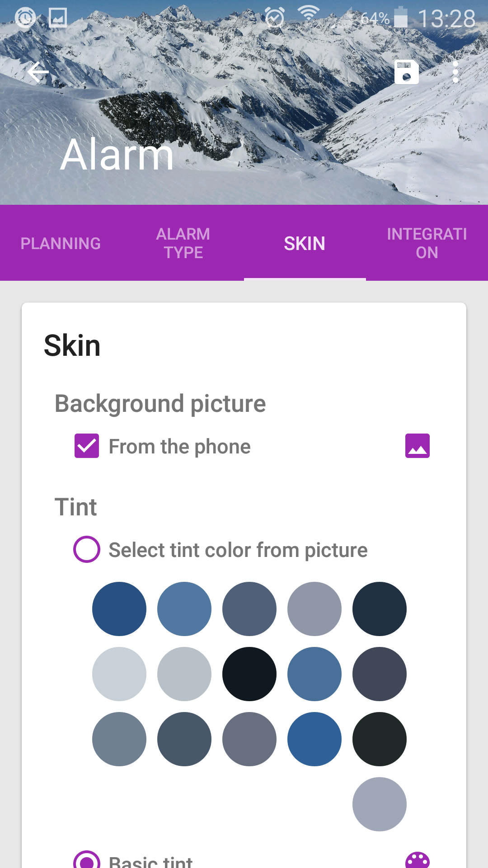This screenshot has height=868, width=488.
Task: Select the bright blue swatch in third row
Action: (314, 739)
